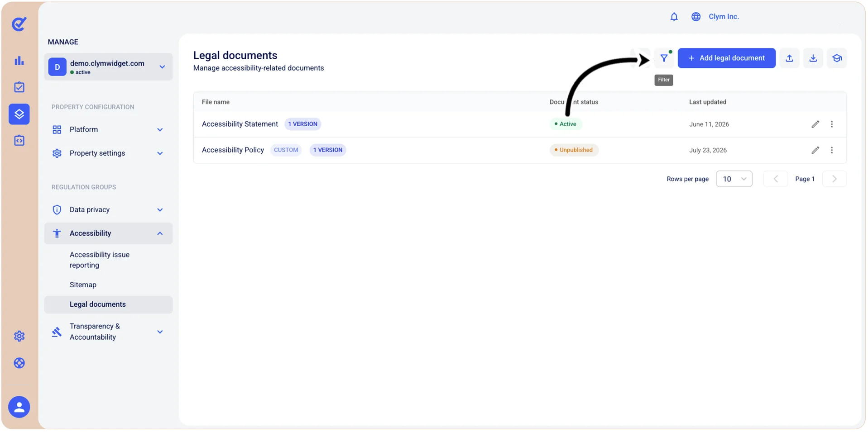Click the Add legal document button
868x432 pixels.
pos(726,58)
